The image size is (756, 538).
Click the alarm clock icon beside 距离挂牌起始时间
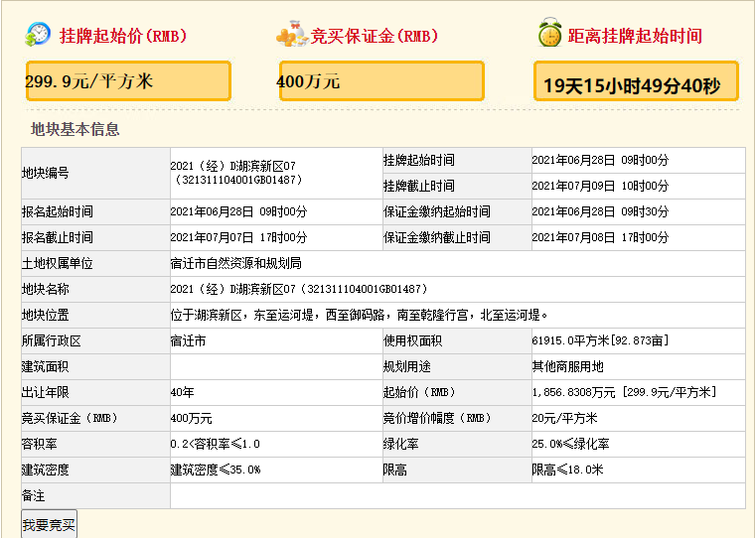click(x=549, y=35)
